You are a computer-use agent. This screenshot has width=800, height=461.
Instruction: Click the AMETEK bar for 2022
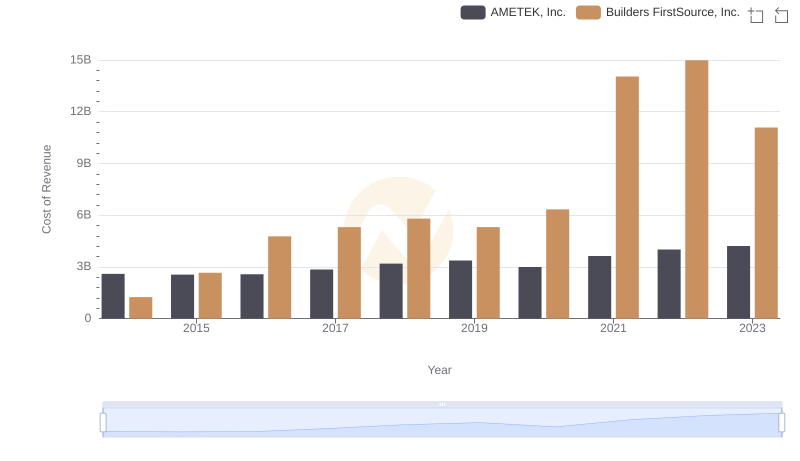click(x=669, y=284)
